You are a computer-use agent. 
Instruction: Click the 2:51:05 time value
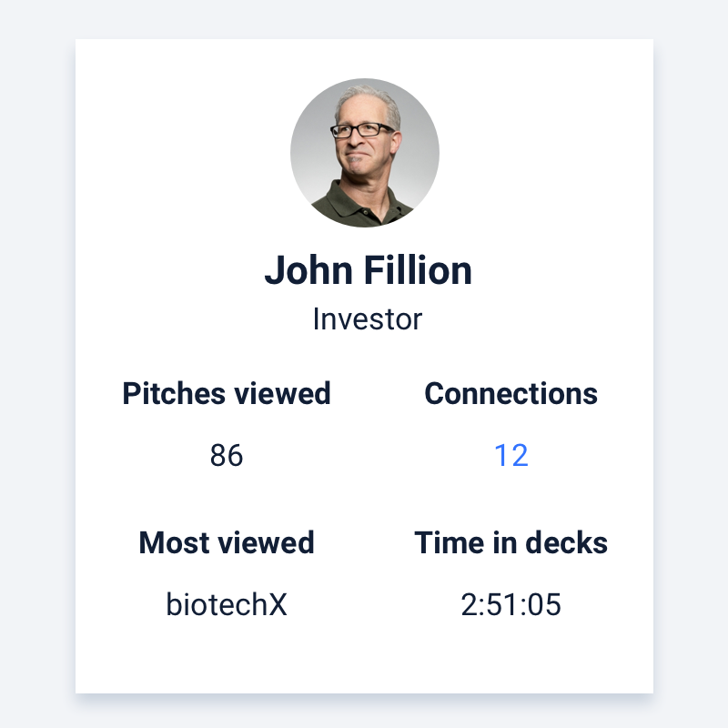click(511, 604)
